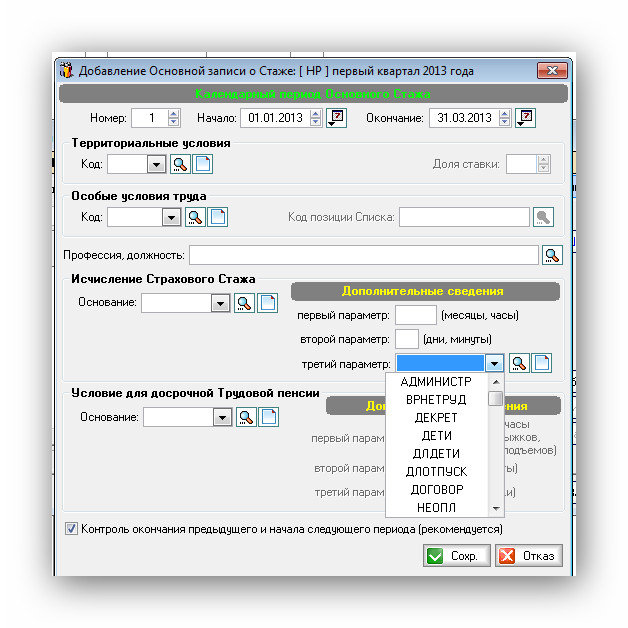Open Основание dropdown for досрочной пенсии
Screen dimensions: 628x628
click(222, 417)
